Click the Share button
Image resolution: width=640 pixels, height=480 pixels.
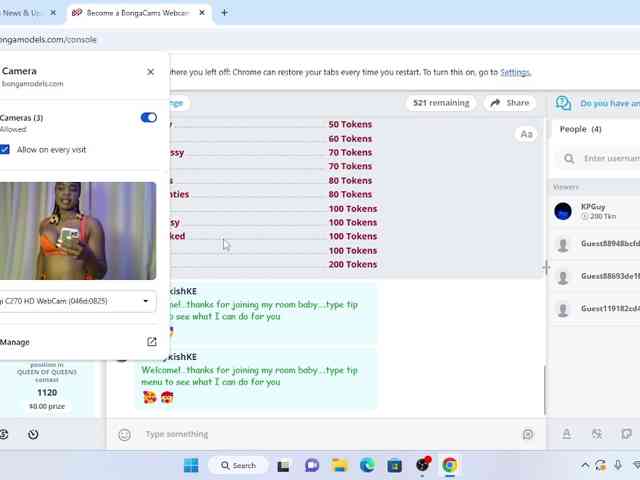(x=510, y=103)
